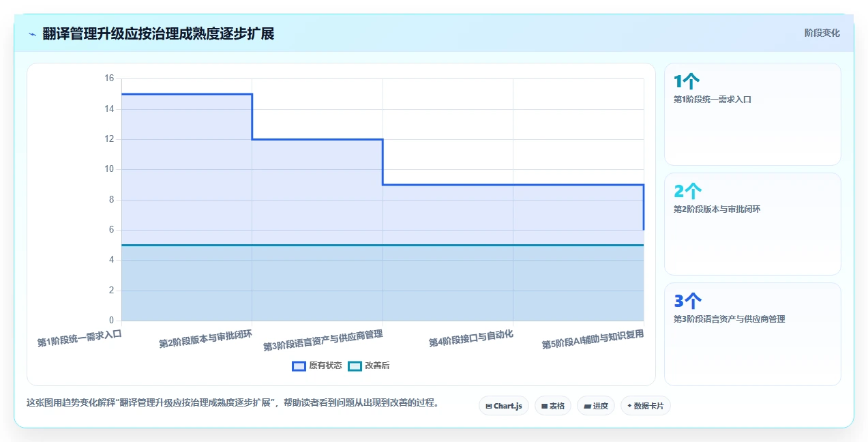Image resolution: width=868 pixels, height=442 pixels.
Task: Click the 2个 figure in the second card
Action: coord(687,192)
